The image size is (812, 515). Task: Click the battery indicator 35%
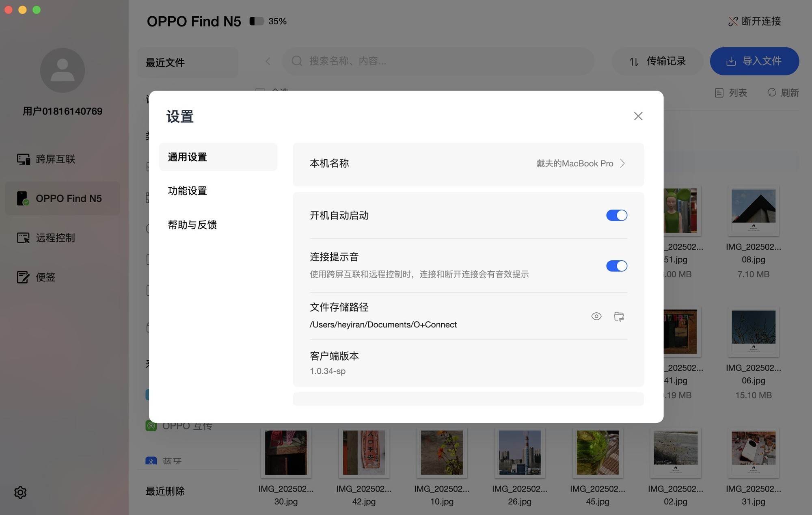tap(268, 21)
